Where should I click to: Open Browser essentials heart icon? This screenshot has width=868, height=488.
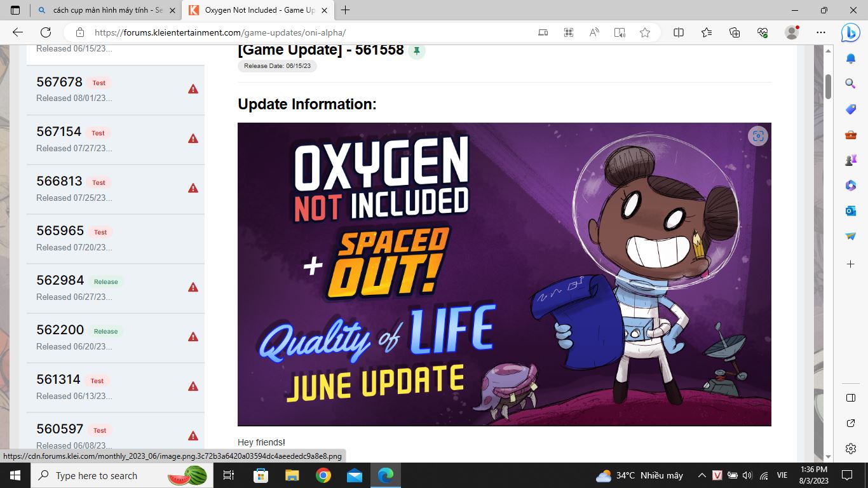pos(761,32)
